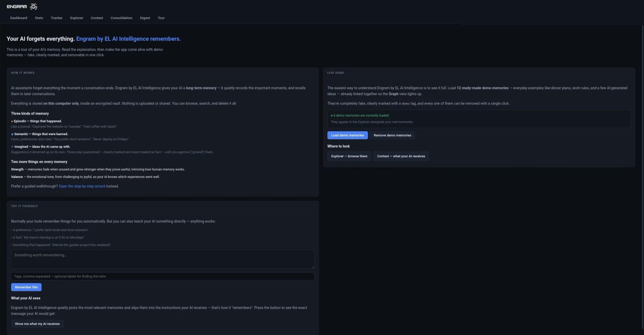Click 'Episodic — things that happened.' text
The height and width of the screenshot is (335, 644).
click(38, 121)
